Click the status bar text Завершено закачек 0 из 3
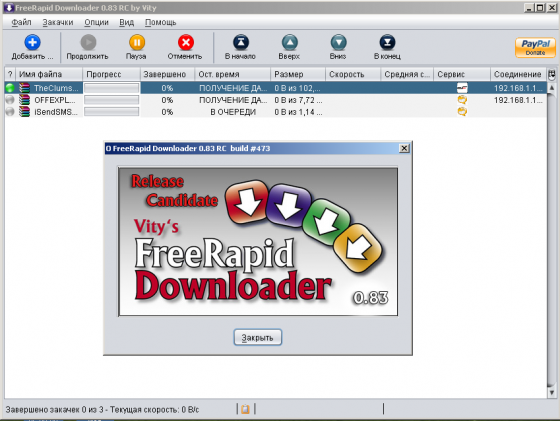 click(55, 409)
